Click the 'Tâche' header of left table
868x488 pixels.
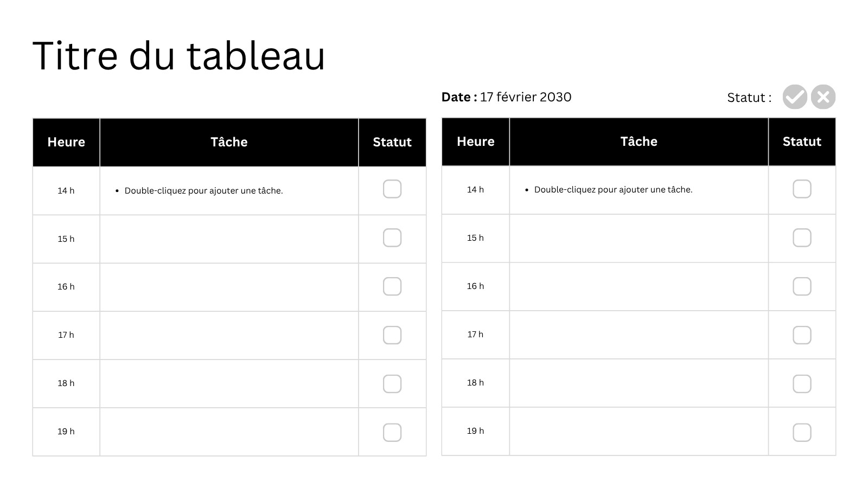(229, 142)
